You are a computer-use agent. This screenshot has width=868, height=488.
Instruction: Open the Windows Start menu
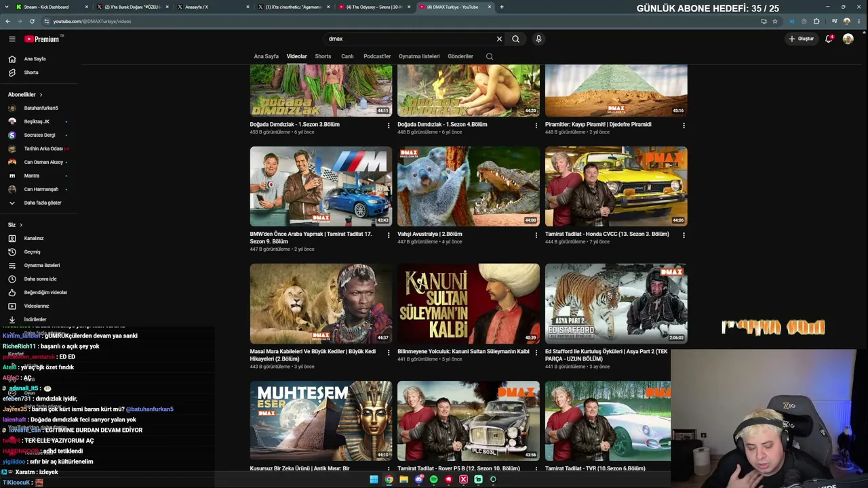(x=374, y=480)
